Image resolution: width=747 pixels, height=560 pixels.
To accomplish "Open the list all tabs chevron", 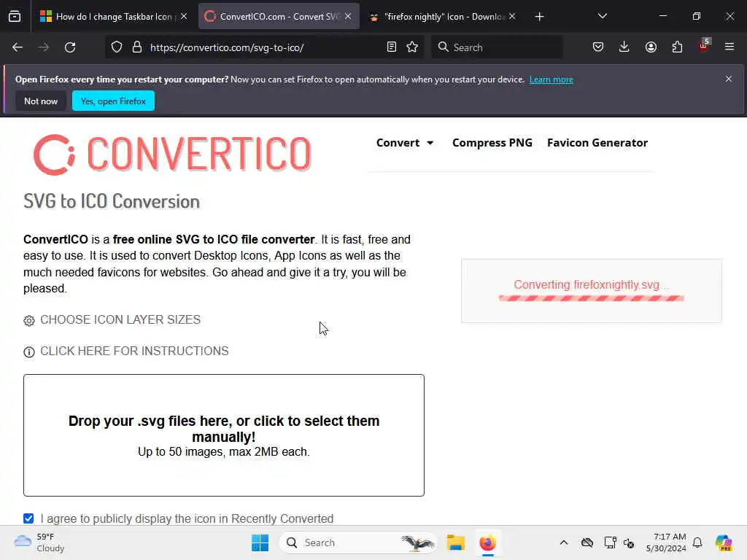I will (x=602, y=16).
